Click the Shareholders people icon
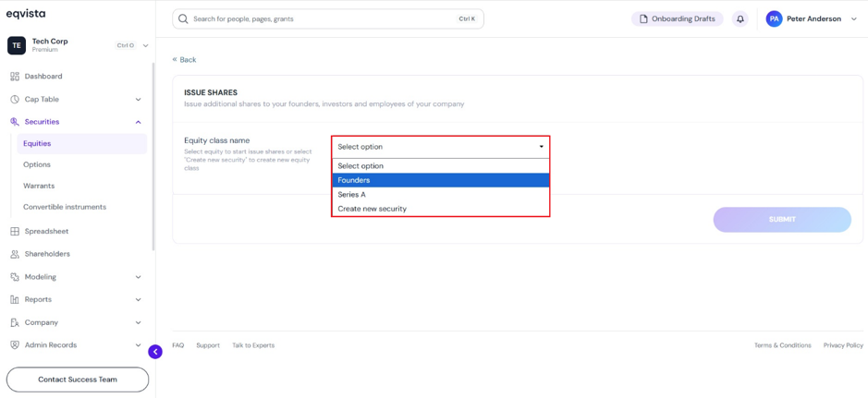 point(15,254)
